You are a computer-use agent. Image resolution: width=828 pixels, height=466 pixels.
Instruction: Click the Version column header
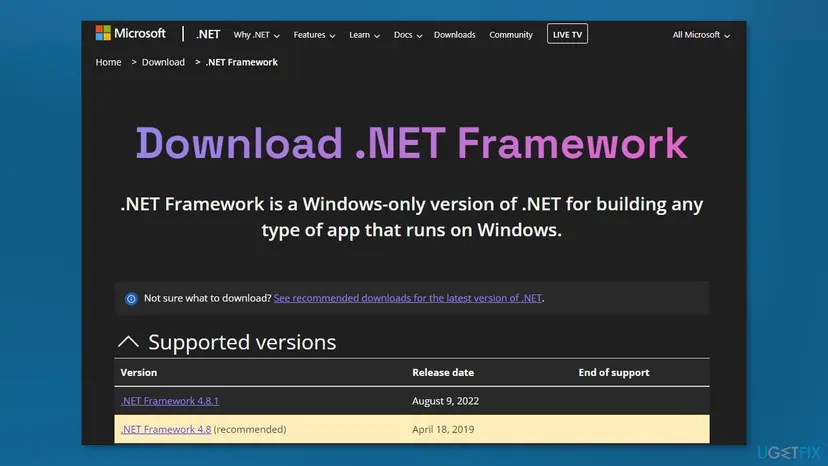(x=138, y=372)
